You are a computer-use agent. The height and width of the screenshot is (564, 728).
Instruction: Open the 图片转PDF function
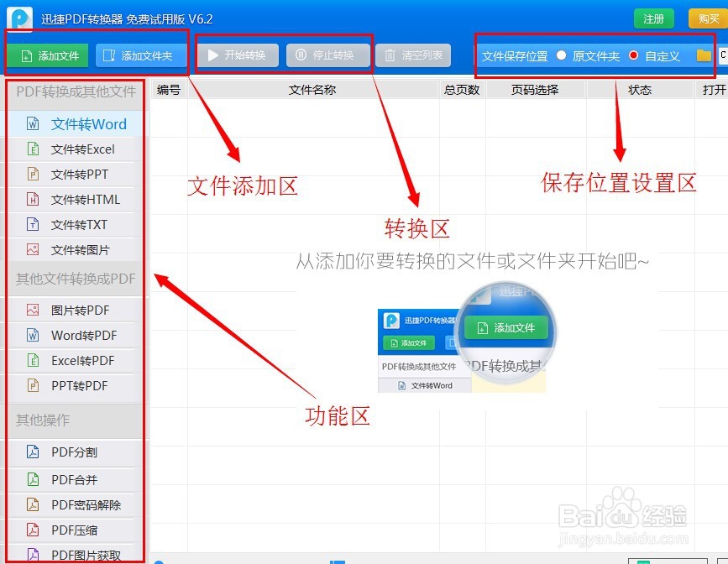(76, 310)
